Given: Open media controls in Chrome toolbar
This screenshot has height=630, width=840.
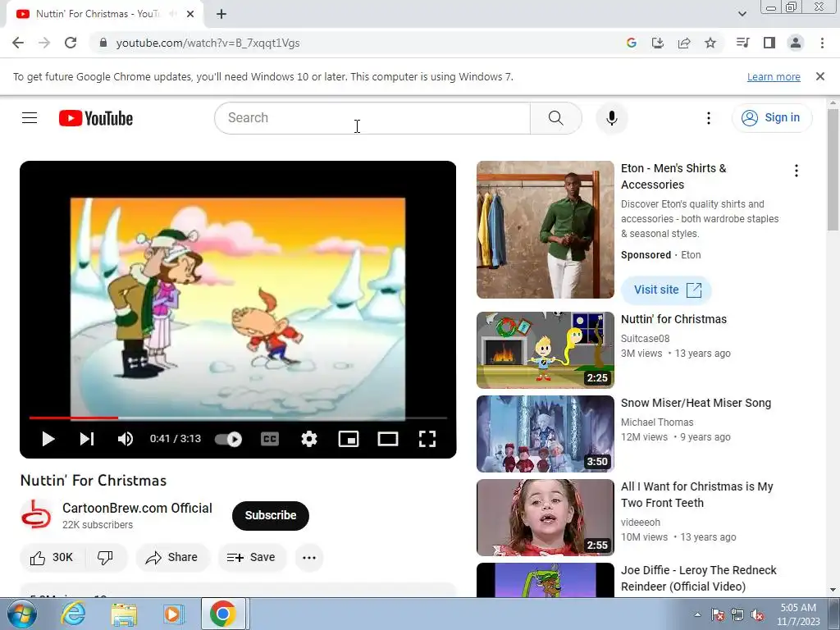Looking at the screenshot, I should [743, 43].
